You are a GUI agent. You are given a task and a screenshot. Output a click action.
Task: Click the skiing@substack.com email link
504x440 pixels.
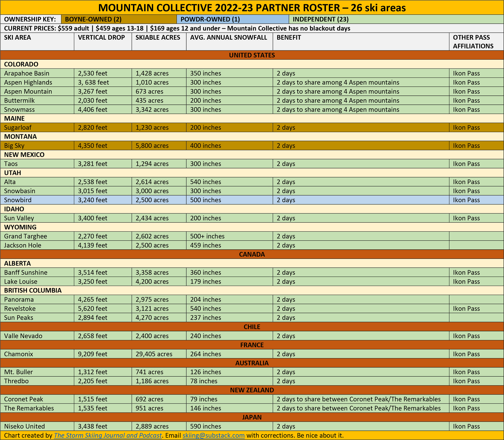[x=213, y=435]
